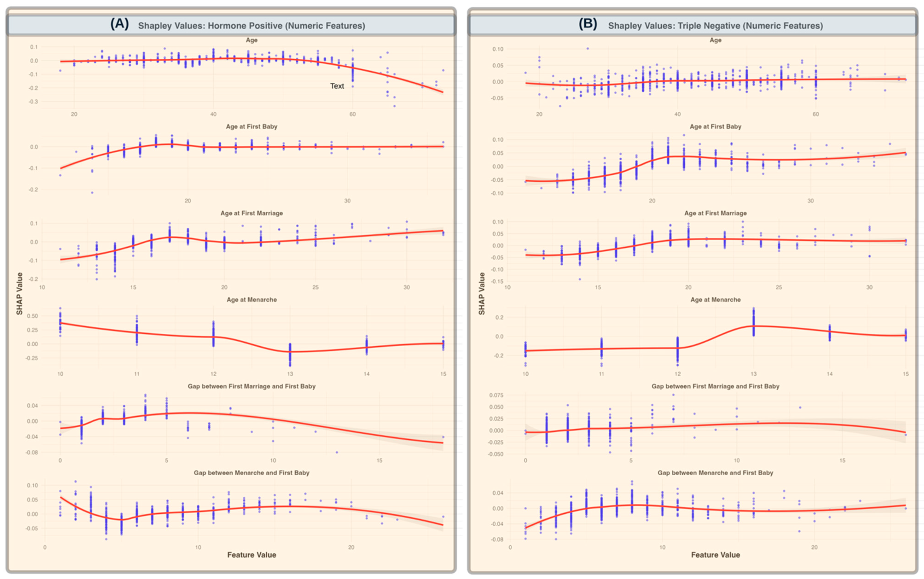Click 'Age at Menarche' title in panel B

tap(715, 299)
